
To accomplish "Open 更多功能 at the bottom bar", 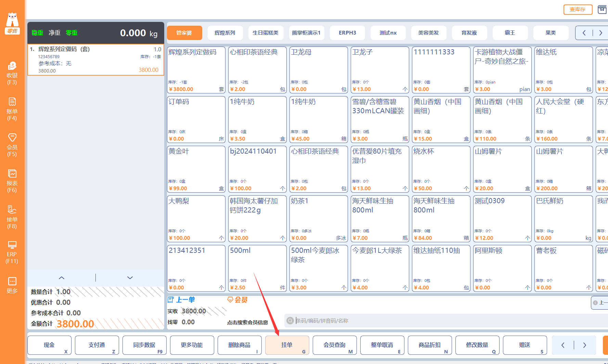I will click(192, 345).
